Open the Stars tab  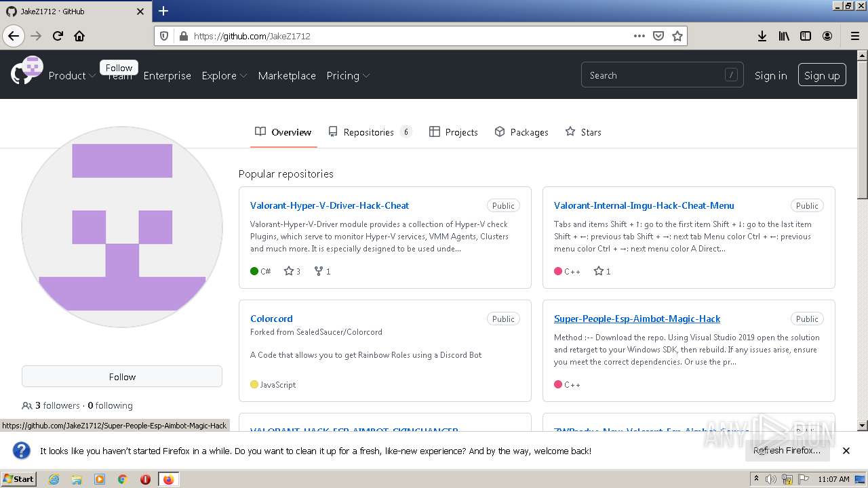point(583,132)
